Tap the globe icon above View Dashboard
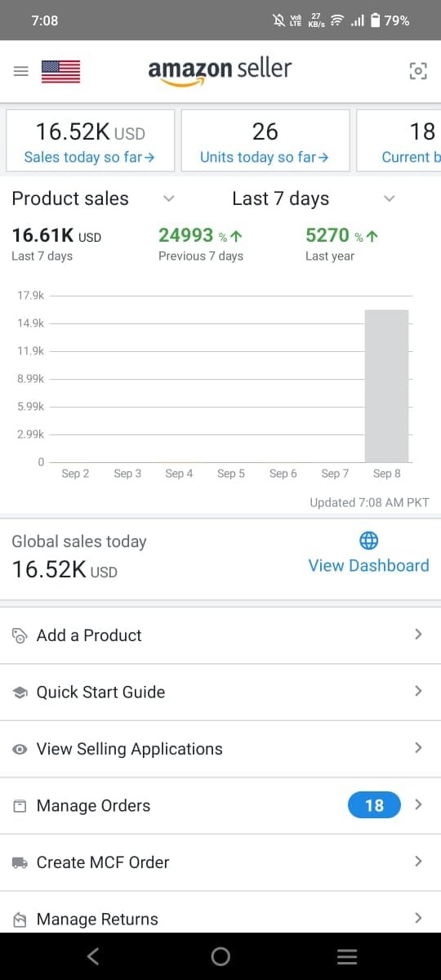 (x=369, y=540)
